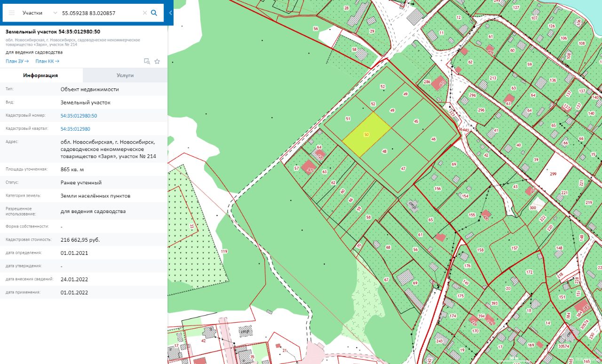
Task: Click inside the coordinates search field
Action: point(99,13)
